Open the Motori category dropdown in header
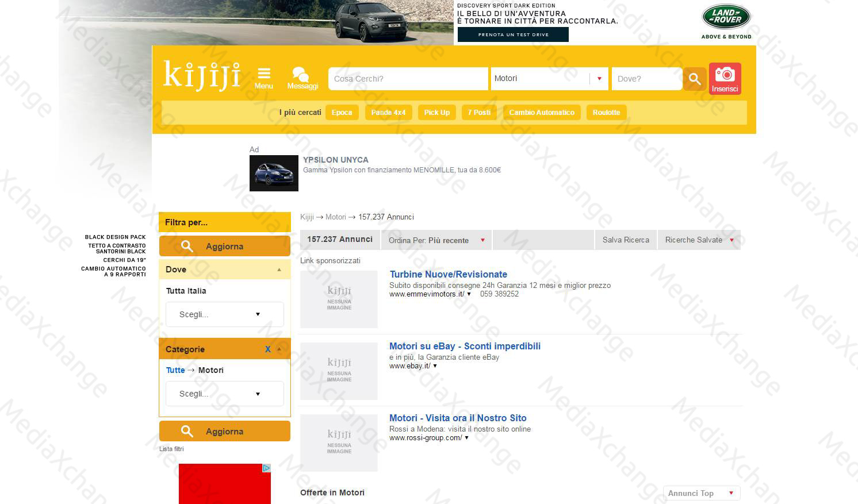 point(549,79)
